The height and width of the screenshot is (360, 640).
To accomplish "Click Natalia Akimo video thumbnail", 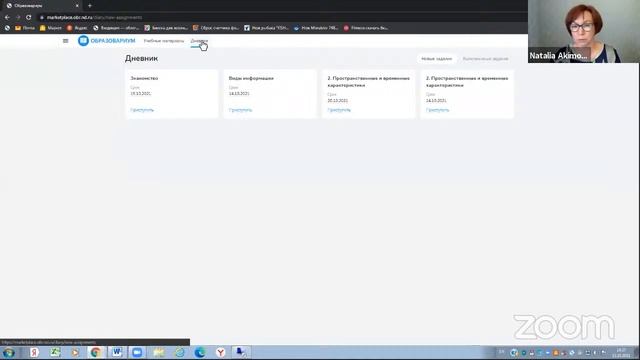I will click(584, 31).
